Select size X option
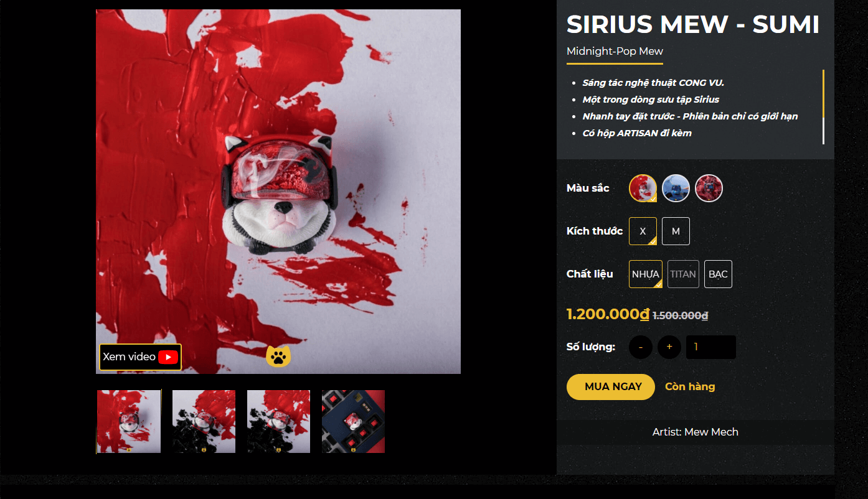This screenshot has width=868, height=499. point(643,231)
